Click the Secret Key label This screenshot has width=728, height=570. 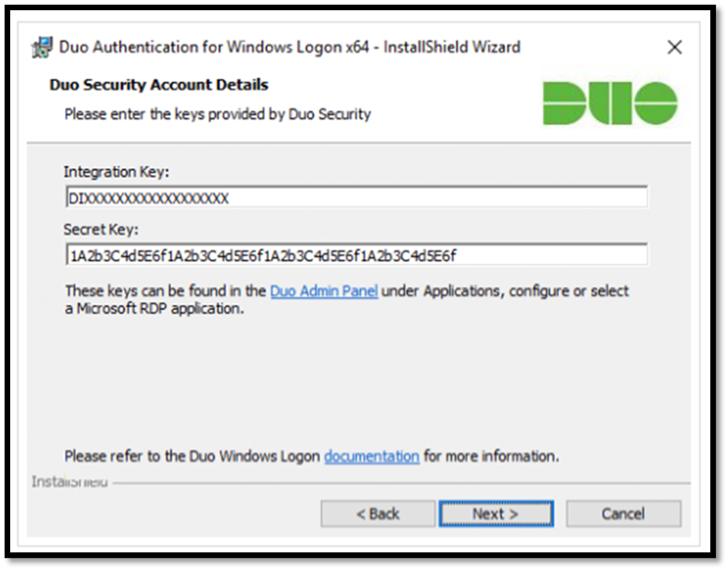click(x=101, y=229)
